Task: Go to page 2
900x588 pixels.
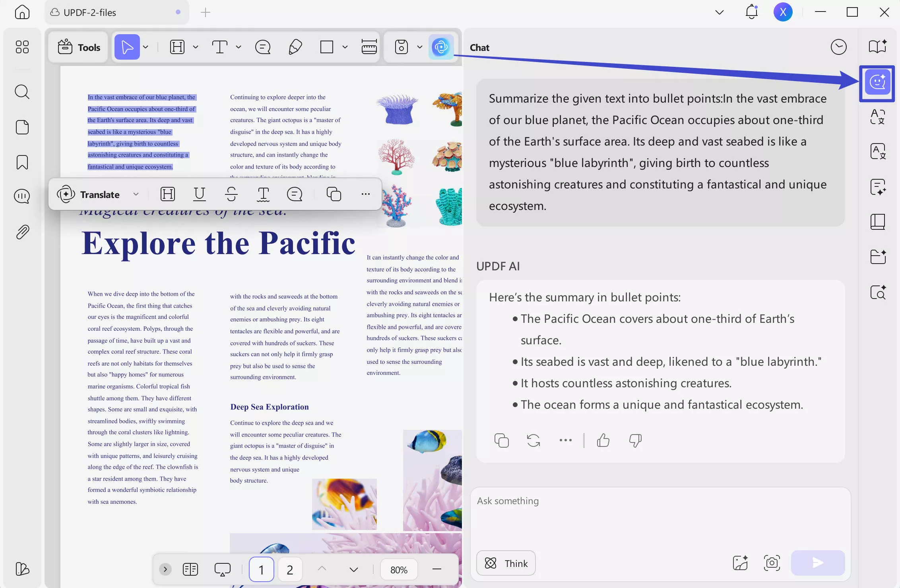Action: click(x=290, y=569)
